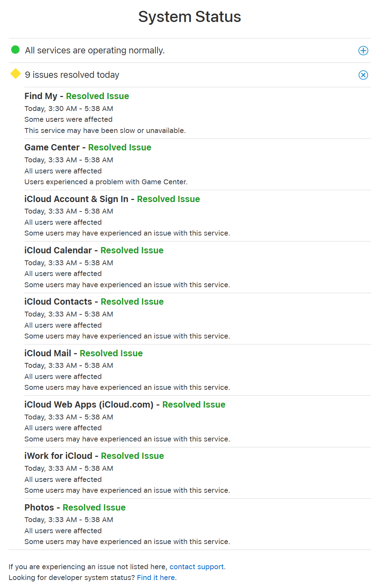Click time range under iCloud Account & Sign In

(69, 211)
